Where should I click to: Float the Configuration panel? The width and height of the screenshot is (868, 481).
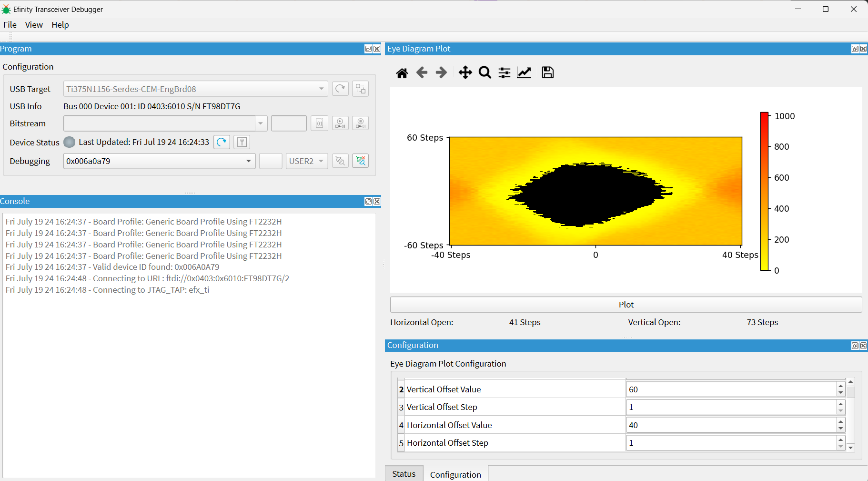pos(855,346)
